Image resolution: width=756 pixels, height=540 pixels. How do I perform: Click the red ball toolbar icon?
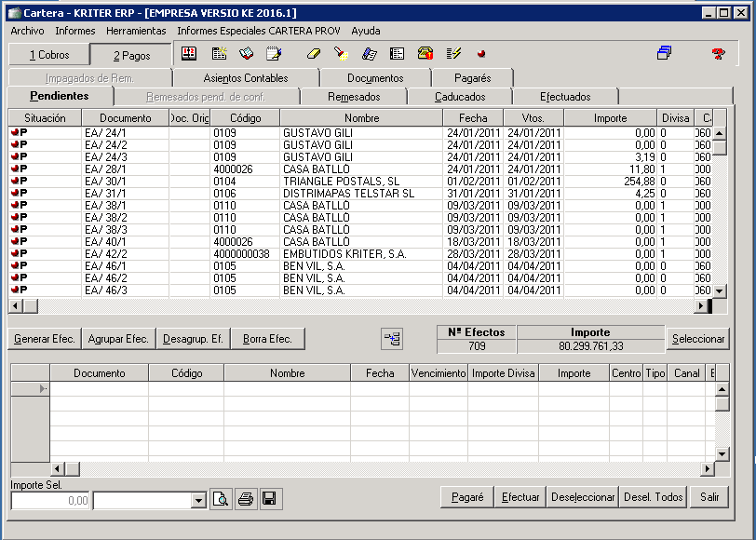click(x=481, y=54)
